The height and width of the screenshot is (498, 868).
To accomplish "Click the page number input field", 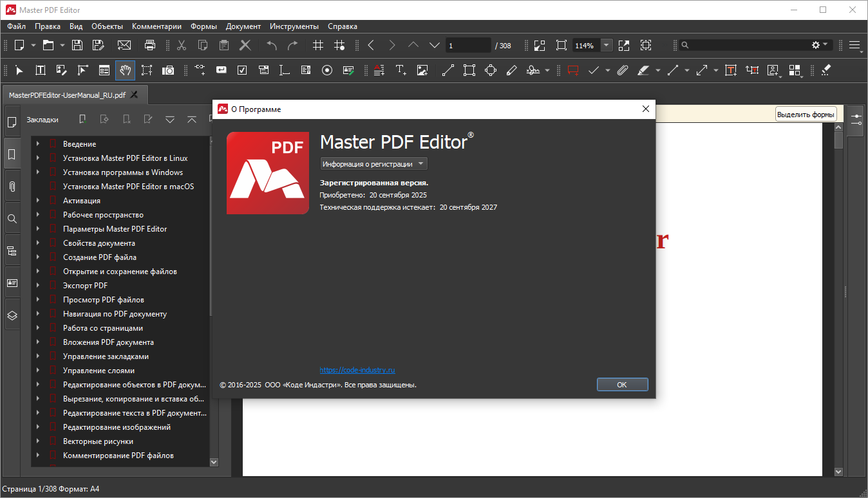I will (x=467, y=46).
